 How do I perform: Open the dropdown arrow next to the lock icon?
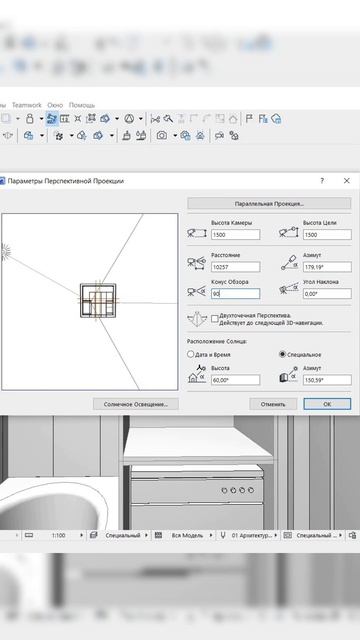coord(41,119)
